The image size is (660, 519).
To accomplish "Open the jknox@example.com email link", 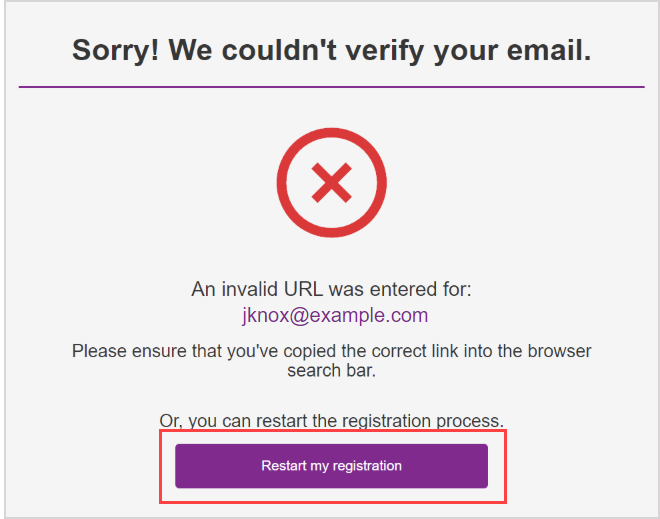I will tap(334, 316).
